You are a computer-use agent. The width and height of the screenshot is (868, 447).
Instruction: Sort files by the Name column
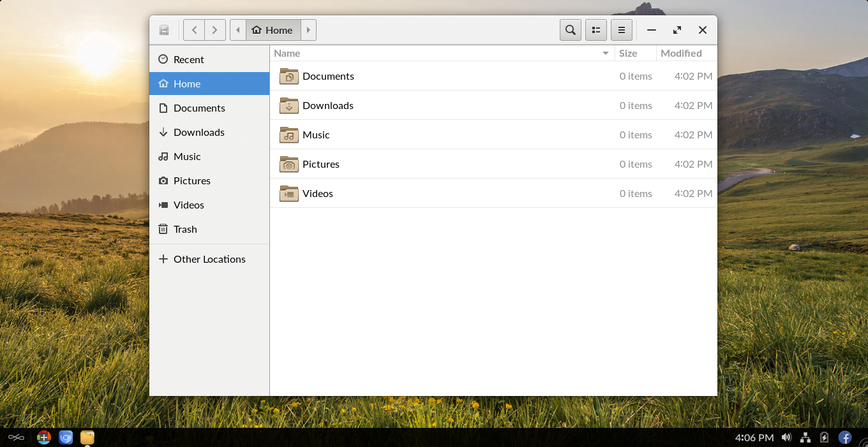click(442, 53)
